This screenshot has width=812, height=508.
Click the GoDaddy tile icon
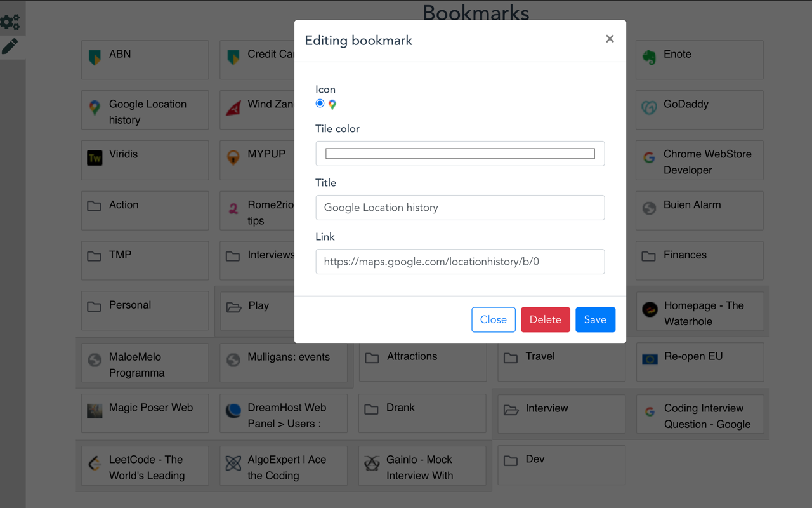click(649, 110)
